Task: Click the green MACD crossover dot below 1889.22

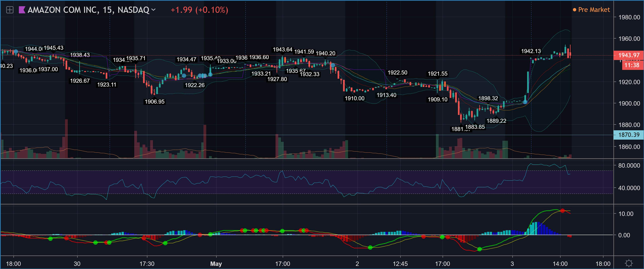Action: [480, 249]
